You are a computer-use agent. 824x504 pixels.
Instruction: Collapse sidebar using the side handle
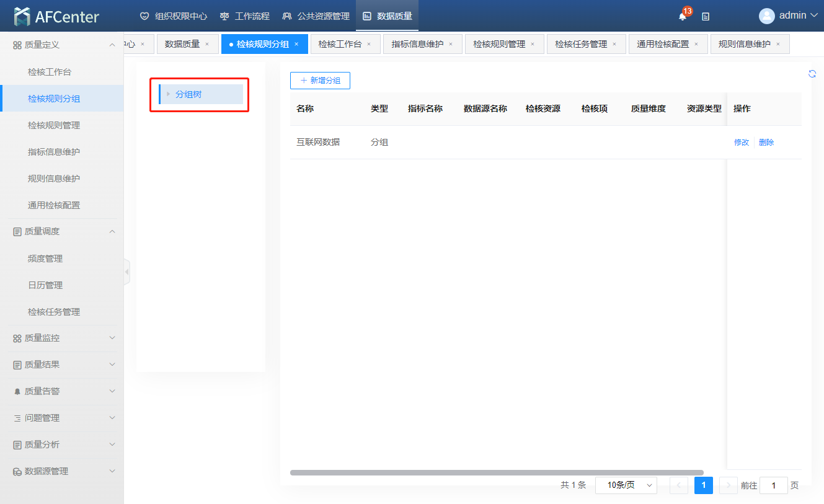click(x=126, y=272)
